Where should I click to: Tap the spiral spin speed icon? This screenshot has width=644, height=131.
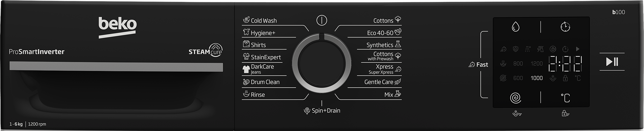(516, 98)
